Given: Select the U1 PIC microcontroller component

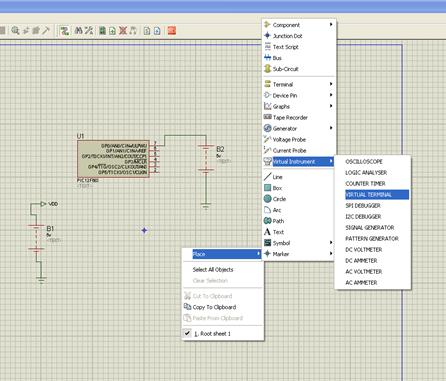Looking at the screenshot, I should tap(113, 159).
